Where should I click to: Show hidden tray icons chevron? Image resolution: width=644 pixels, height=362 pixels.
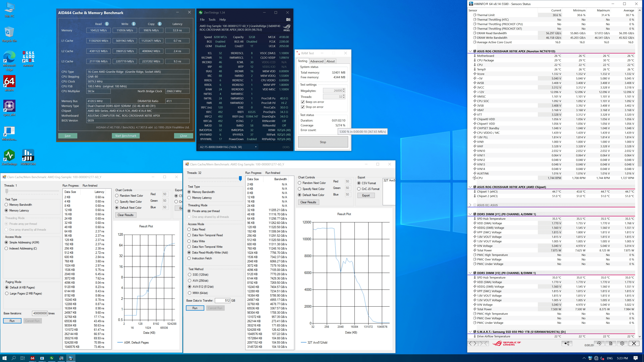584,358
